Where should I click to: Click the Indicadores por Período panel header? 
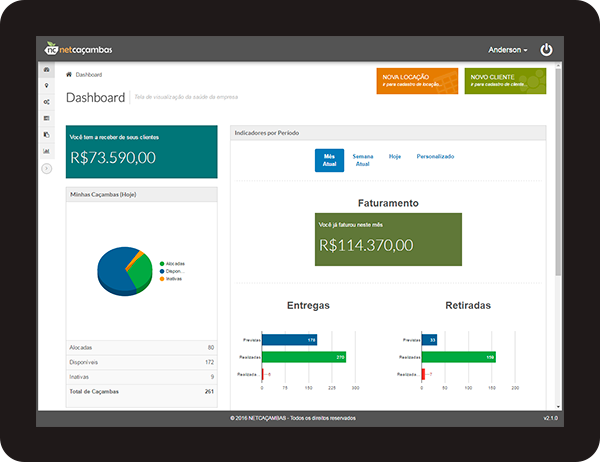[x=388, y=133]
